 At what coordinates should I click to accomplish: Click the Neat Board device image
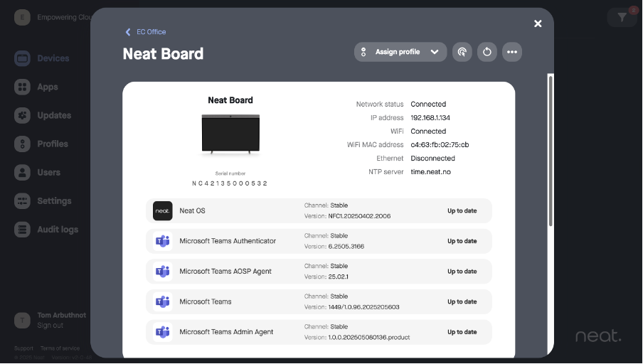230,134
